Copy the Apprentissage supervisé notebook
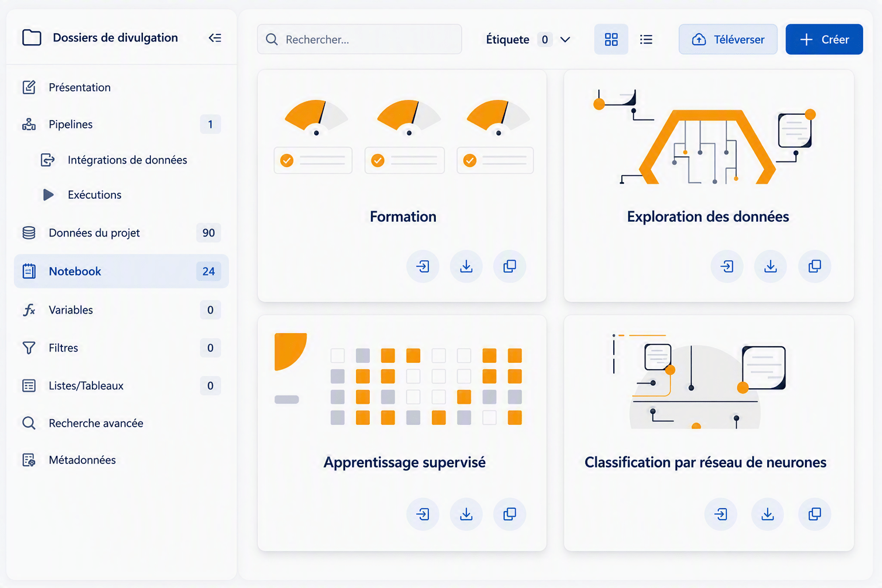This screenshot has height=588, width=882. 509,514
